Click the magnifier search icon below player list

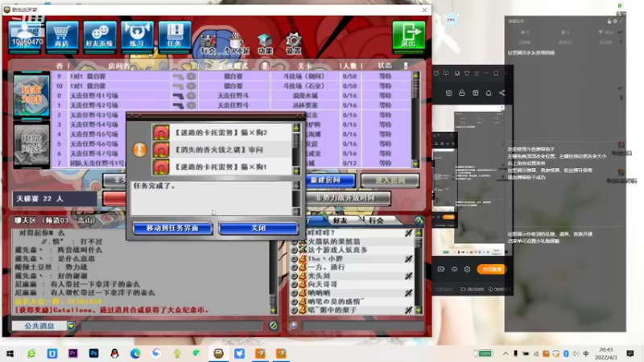(293, 326)
